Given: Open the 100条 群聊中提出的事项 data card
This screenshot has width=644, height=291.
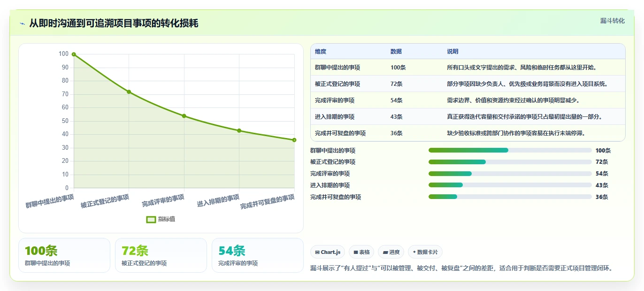Looking at the screenshot, I should [x=64, y=255].
